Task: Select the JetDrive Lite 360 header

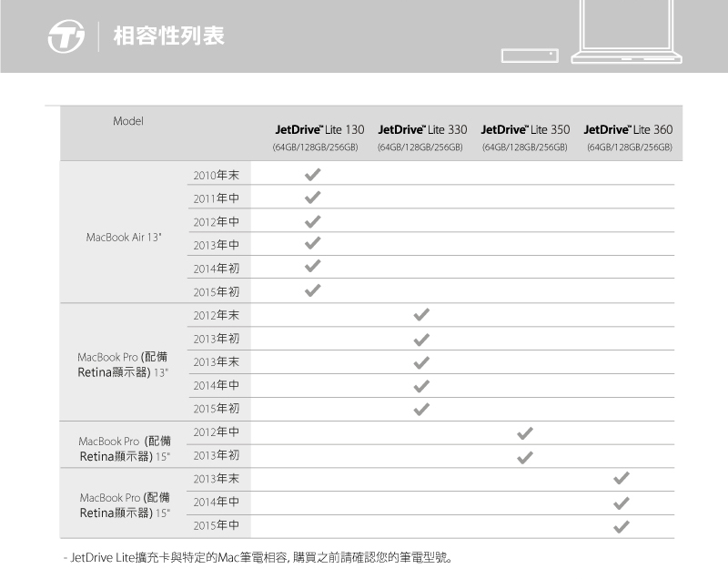Action: [x=628, y=129]
